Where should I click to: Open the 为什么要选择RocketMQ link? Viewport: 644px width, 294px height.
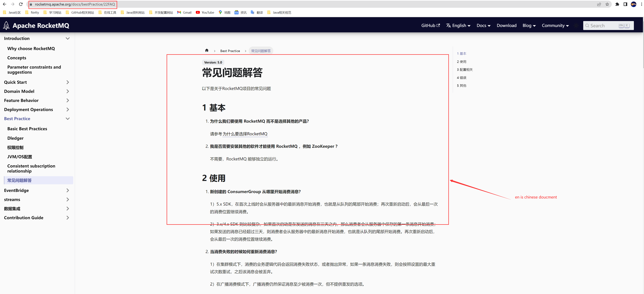(245, 134)
